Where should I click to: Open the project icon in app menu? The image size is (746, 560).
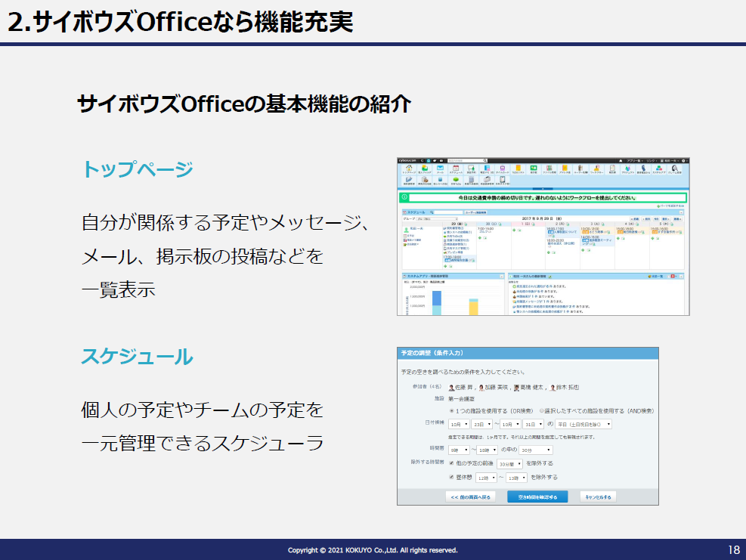[x=627, y=168]
